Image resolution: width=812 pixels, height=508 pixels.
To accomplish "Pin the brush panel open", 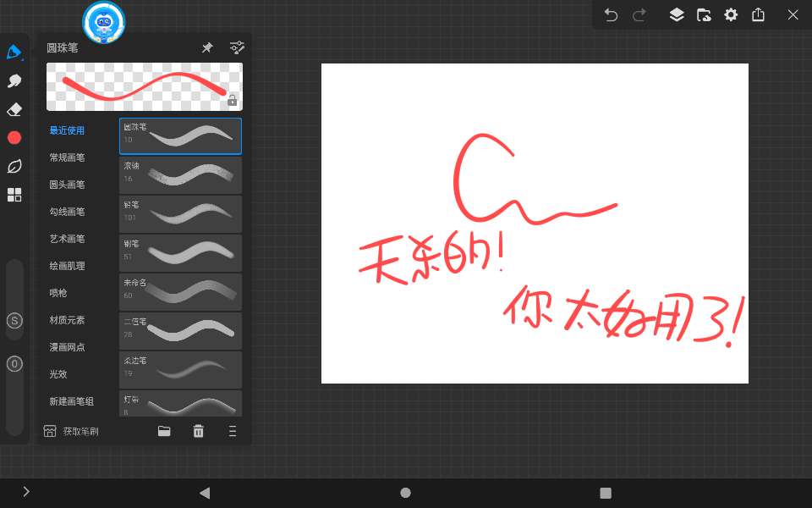I will (207, 48).
